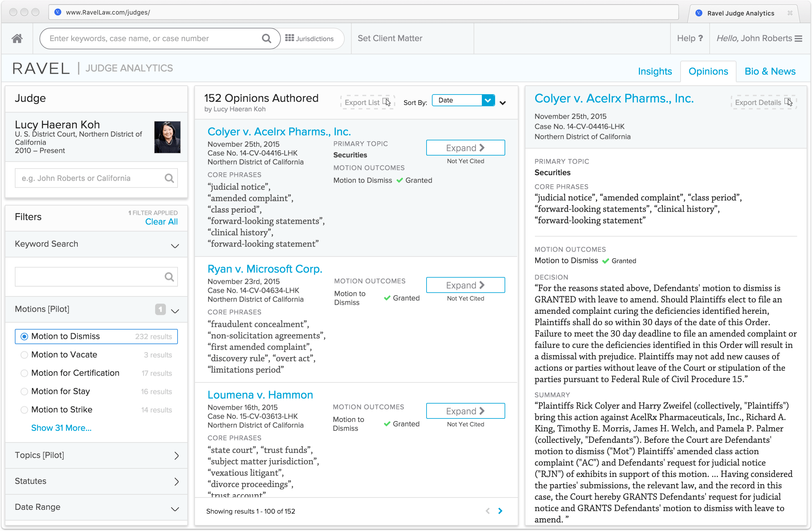The image size is (812, 531).
Task: Switch to the Insights tab
Action: [654, 71]
